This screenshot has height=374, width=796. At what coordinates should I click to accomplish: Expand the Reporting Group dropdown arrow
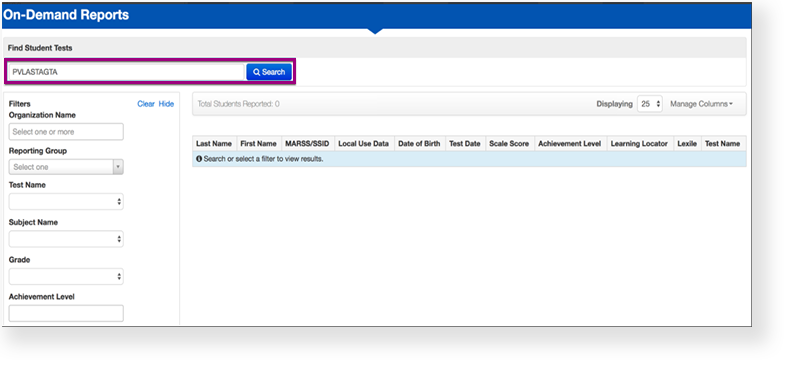(118, 167)
